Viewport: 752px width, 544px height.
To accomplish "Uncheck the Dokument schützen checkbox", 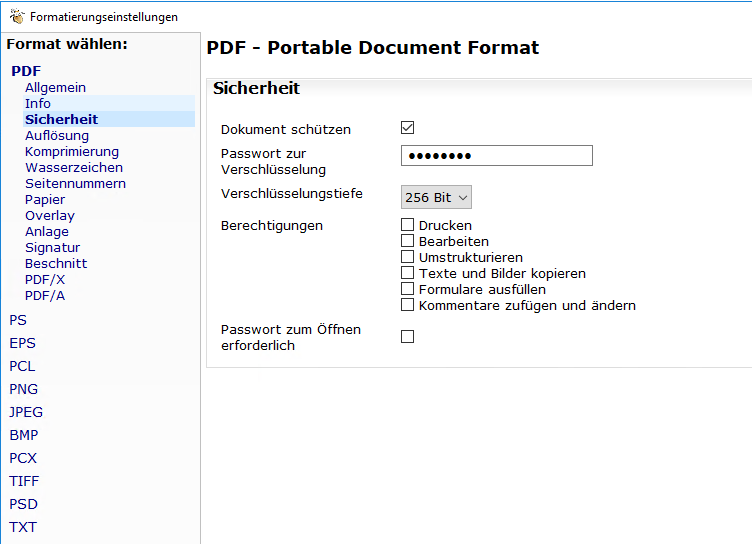I will pos(407,128).
